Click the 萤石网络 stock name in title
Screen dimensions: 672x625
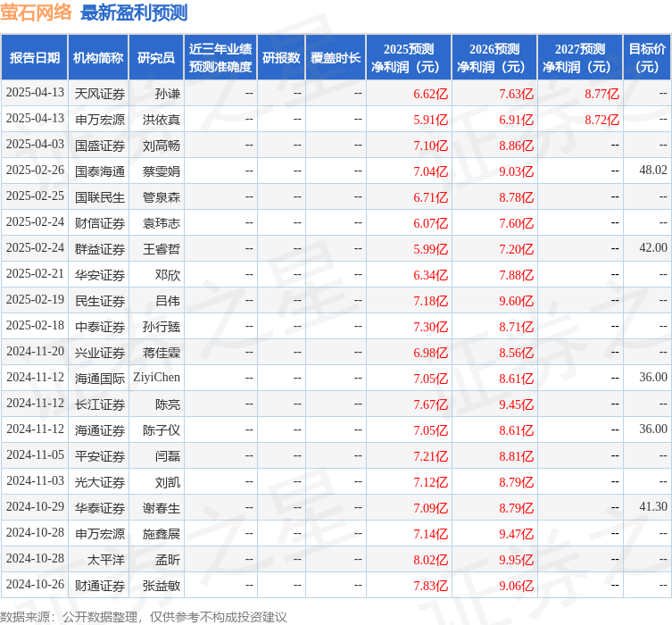pos(36,12)
